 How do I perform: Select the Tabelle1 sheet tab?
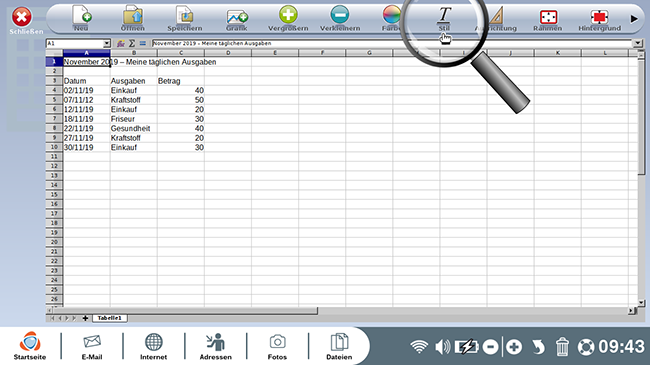tap(109, 318)
